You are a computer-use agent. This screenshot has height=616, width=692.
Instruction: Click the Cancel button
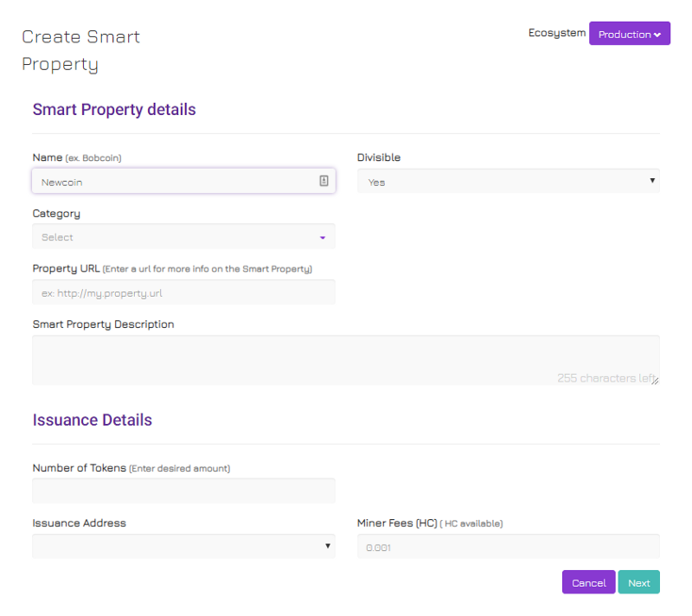pyautogui.click(x=589, y=582)
